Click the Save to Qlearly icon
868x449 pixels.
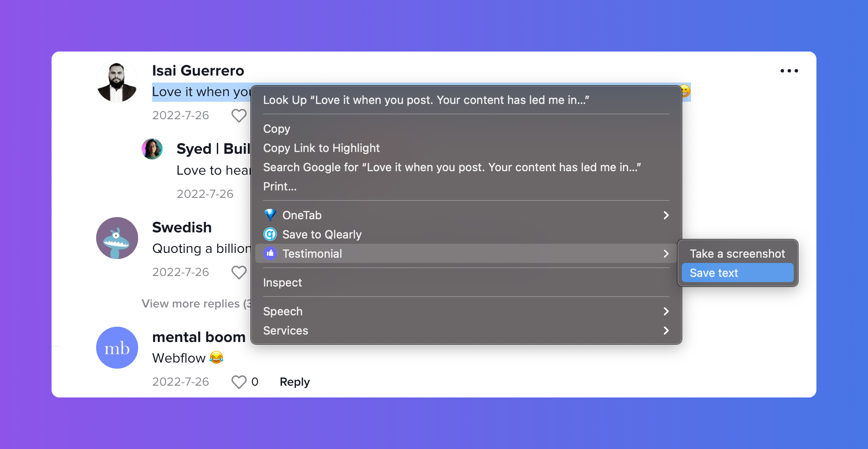270,234
